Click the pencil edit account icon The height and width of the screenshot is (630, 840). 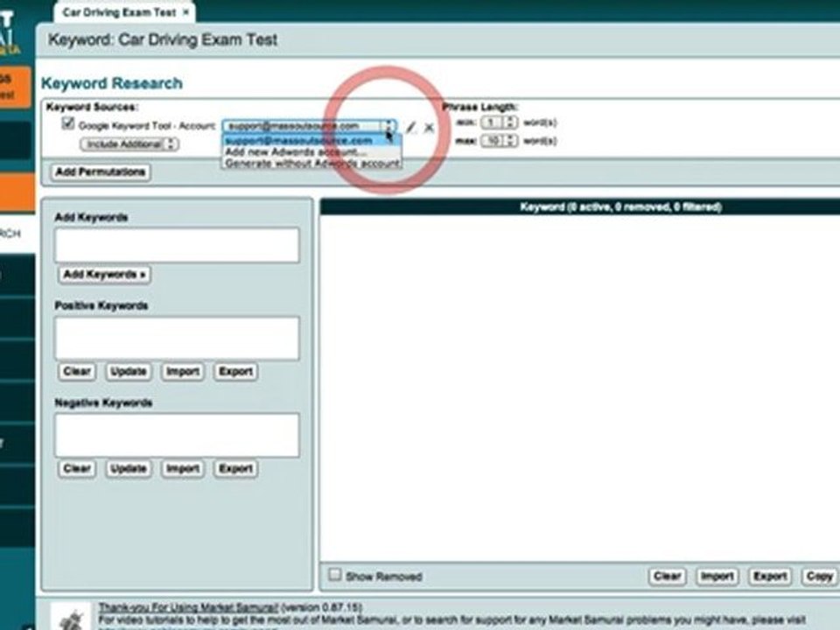pos(411,128)
